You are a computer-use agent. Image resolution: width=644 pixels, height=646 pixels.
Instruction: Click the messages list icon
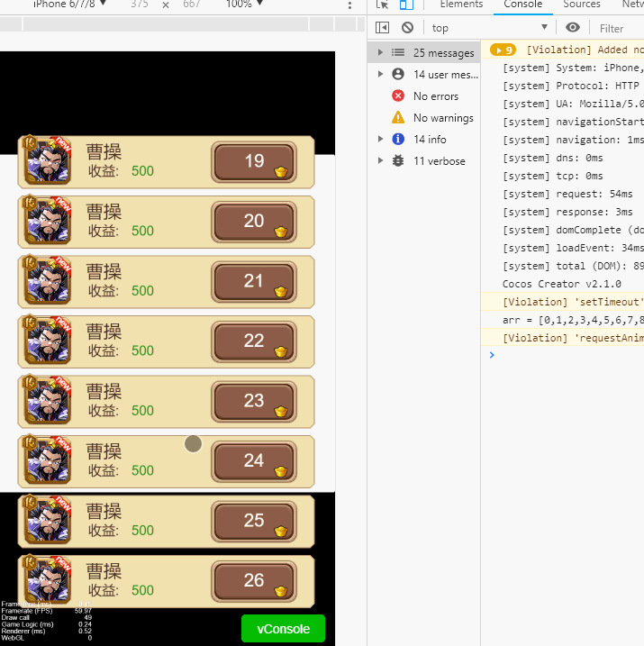pos(398,52)
